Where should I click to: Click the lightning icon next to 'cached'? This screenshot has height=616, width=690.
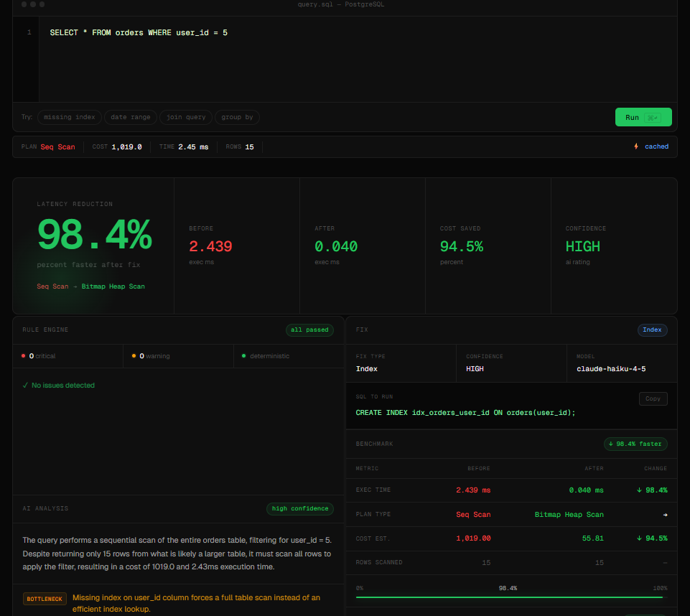(636, 146)
